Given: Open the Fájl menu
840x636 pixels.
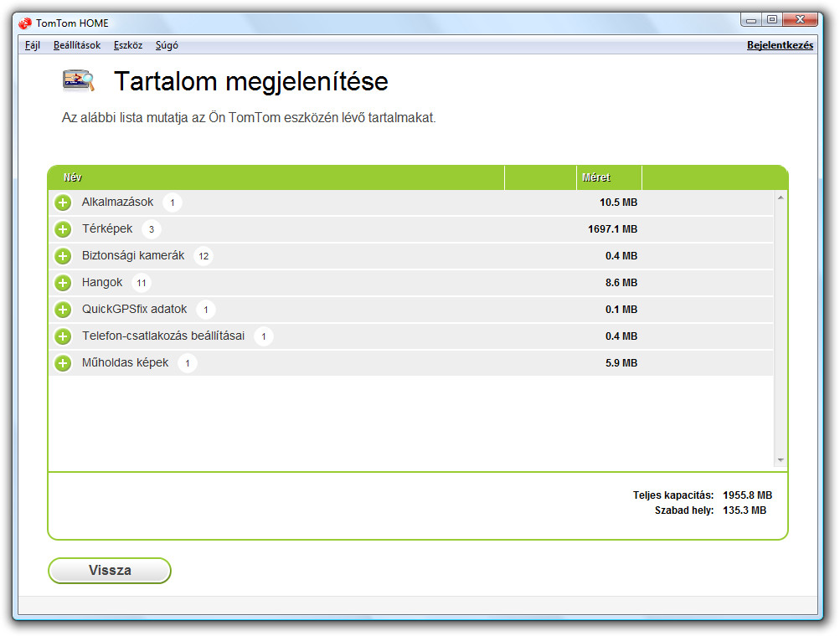Looking at the screenshot, I should [32, 45].
